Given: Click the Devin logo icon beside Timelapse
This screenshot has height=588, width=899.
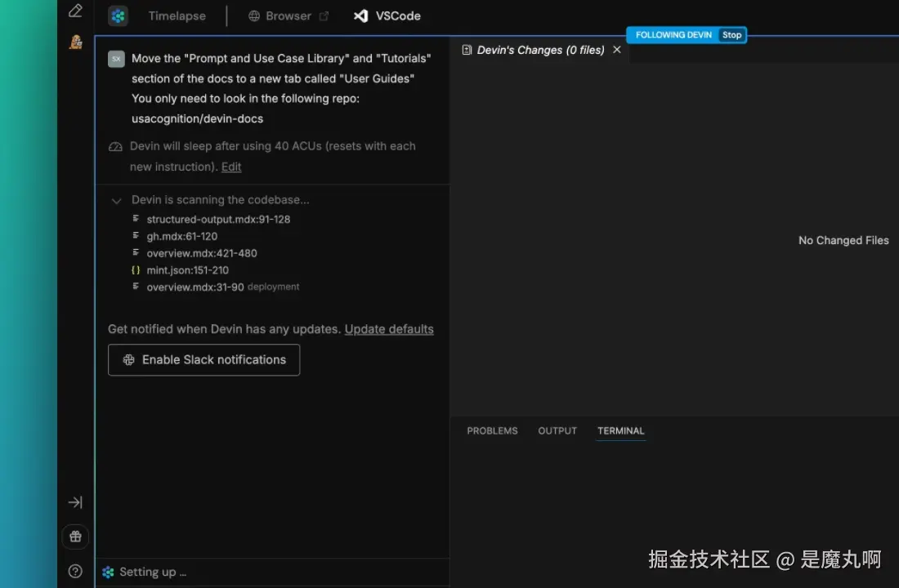Looking at the screenshot, I should pyautogui.click(x=119, y=16).
